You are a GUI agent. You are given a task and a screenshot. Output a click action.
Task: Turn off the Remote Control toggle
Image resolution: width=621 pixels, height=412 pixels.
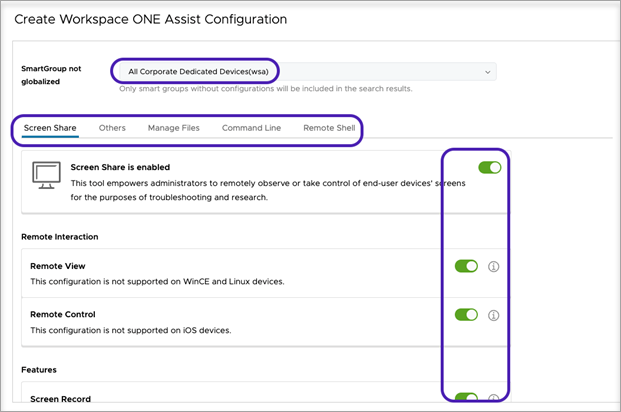(x=466, y=315)
